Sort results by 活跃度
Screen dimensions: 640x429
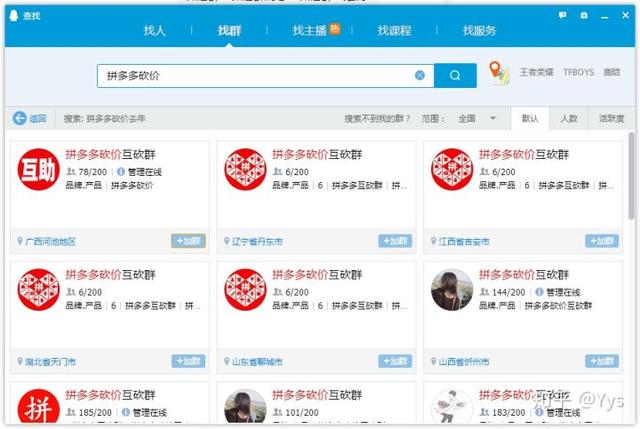[611, 118]
